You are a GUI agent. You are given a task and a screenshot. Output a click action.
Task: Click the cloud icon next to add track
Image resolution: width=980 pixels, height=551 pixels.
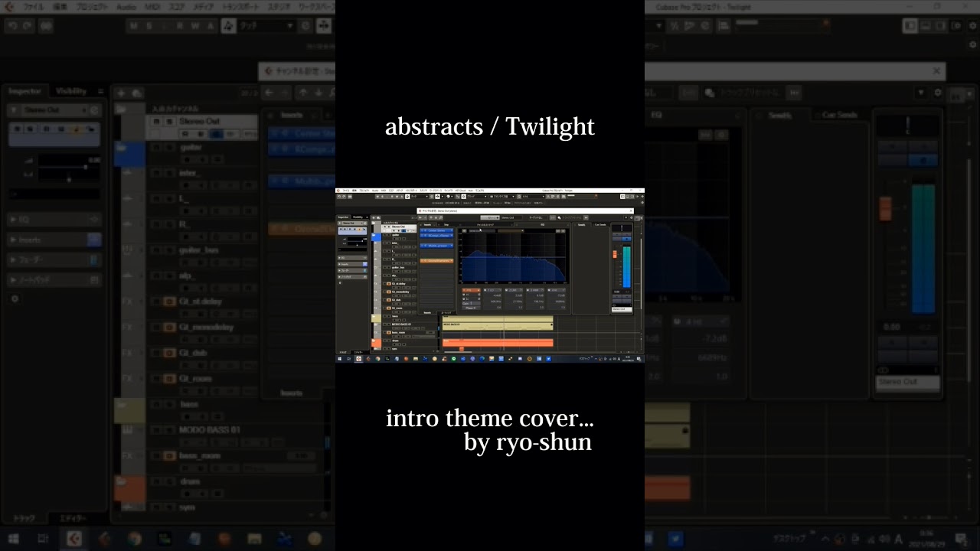[x=136, y=93]
